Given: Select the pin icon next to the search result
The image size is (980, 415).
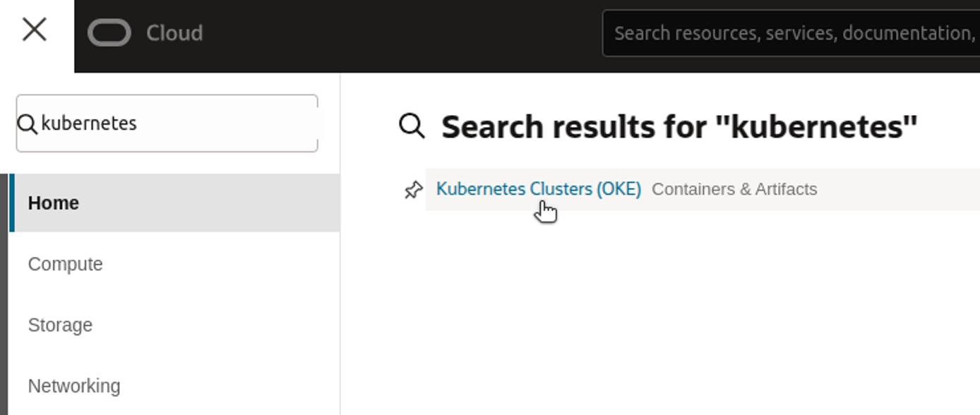Looking at the screenshot, I should [x=412, y=189].
